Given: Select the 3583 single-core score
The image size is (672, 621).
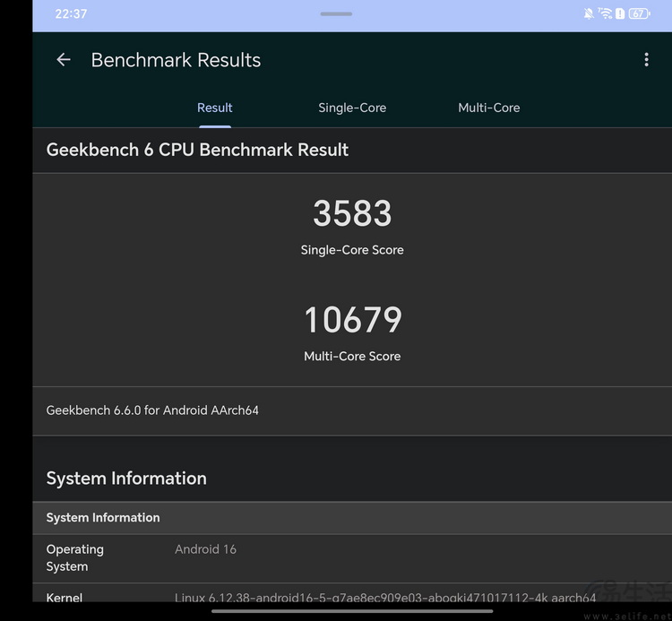Looking at the screenshot, I should tap(352, 213).
